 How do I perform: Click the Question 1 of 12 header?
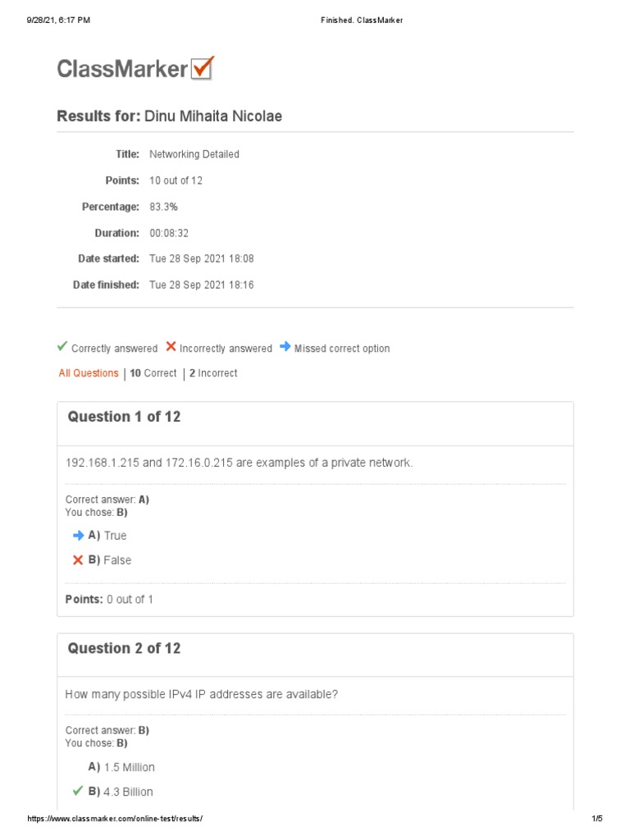pos(124,417)
